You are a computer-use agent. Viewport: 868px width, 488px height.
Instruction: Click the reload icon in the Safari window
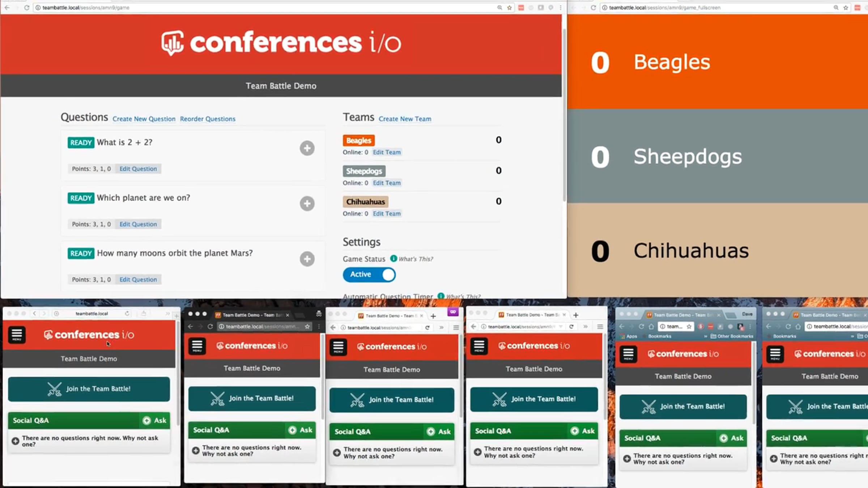127,313
